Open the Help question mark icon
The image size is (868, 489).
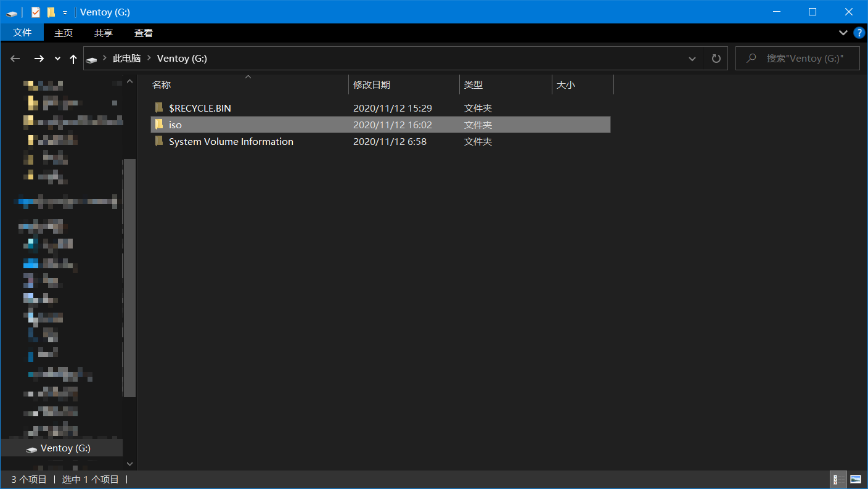859,33
